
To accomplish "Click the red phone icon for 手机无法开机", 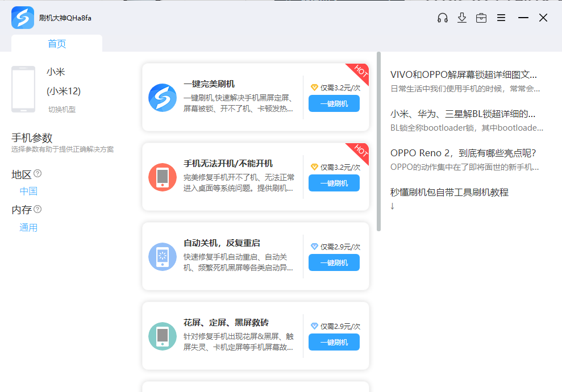I will tap(163, 177).
